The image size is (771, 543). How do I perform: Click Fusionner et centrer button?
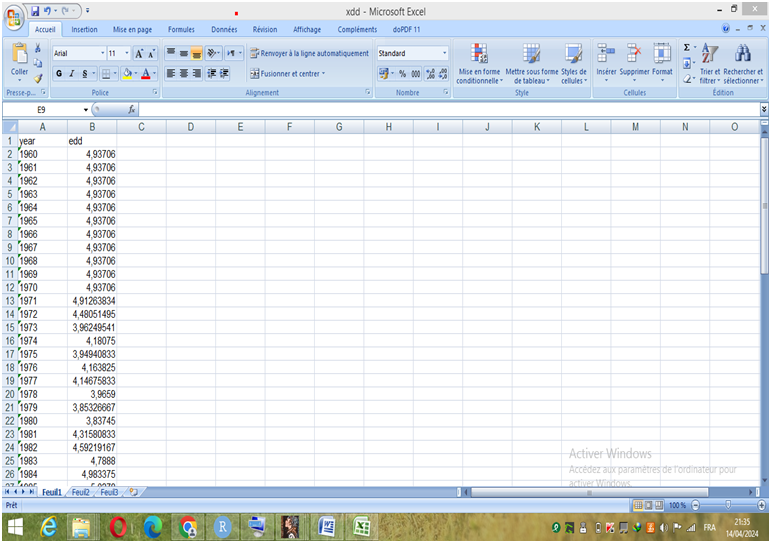pyautogui.click(x=287, y=74)
